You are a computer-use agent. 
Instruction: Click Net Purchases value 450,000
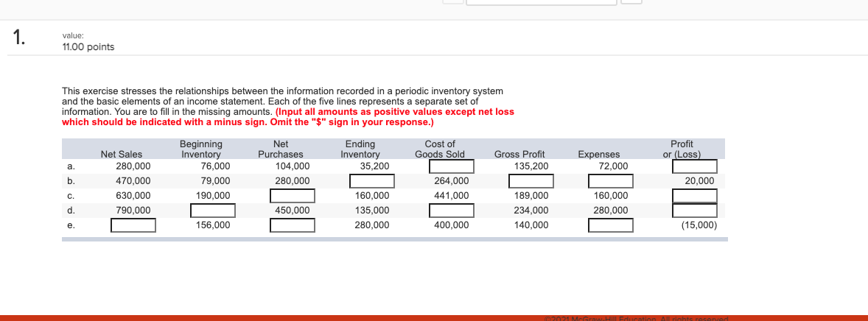293,211
